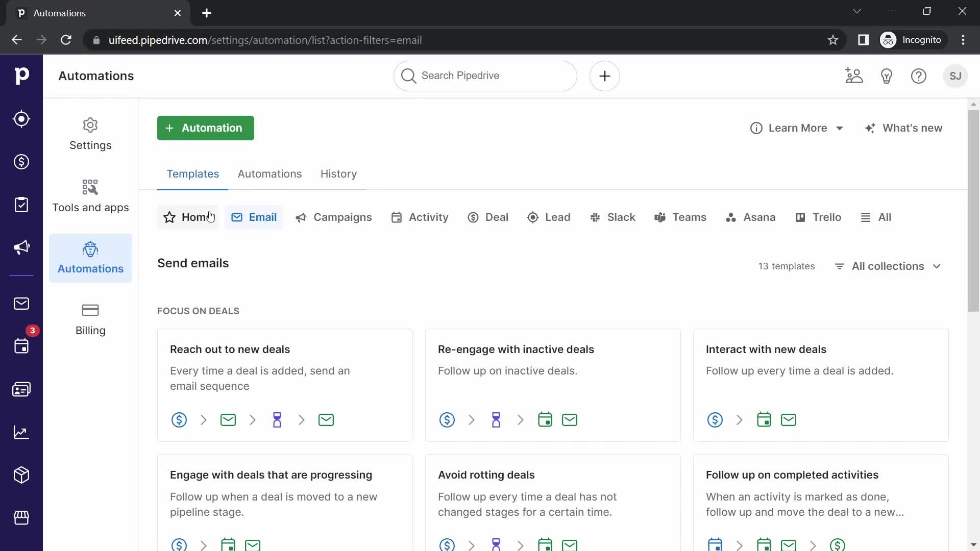Switch to the Templates tab
This screenshot has width=980, height=551.
pos(192,174)
